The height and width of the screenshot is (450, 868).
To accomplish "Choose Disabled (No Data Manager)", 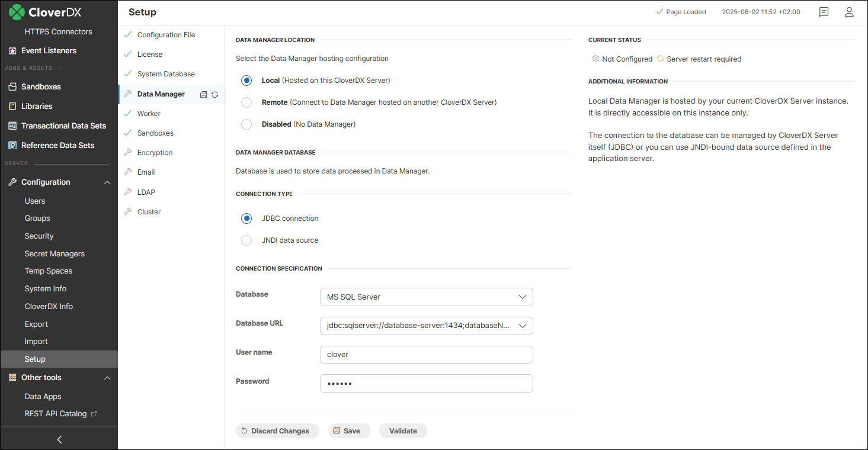I will 246,124.
